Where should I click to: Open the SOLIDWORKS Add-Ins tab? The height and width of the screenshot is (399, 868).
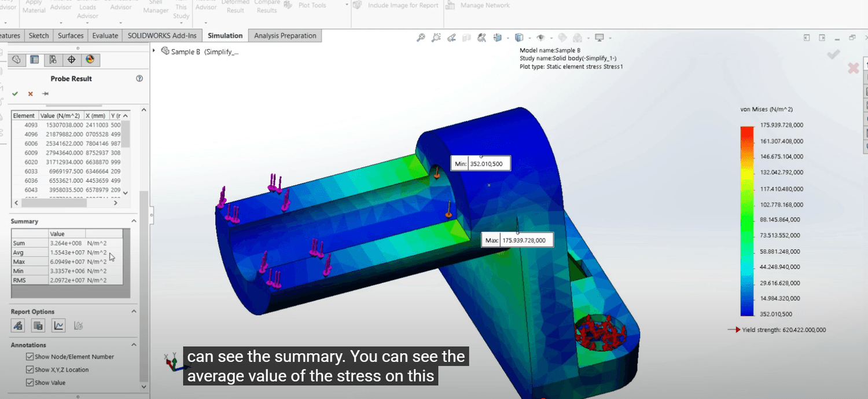click(162, 36)
